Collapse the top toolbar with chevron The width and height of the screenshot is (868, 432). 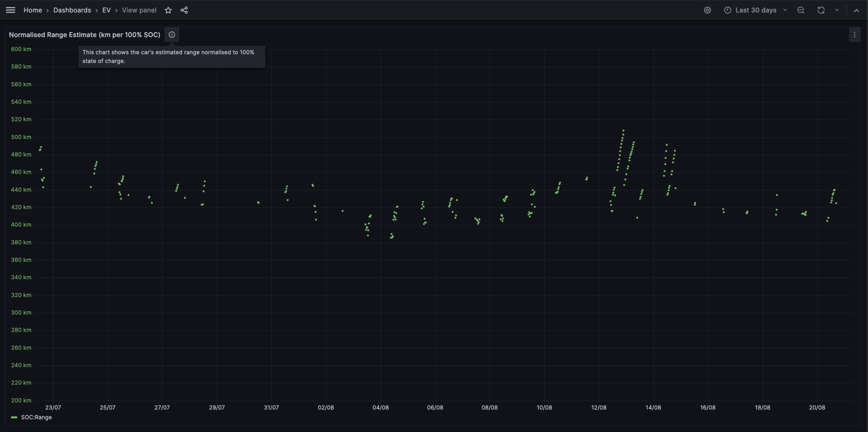[856, 10]
